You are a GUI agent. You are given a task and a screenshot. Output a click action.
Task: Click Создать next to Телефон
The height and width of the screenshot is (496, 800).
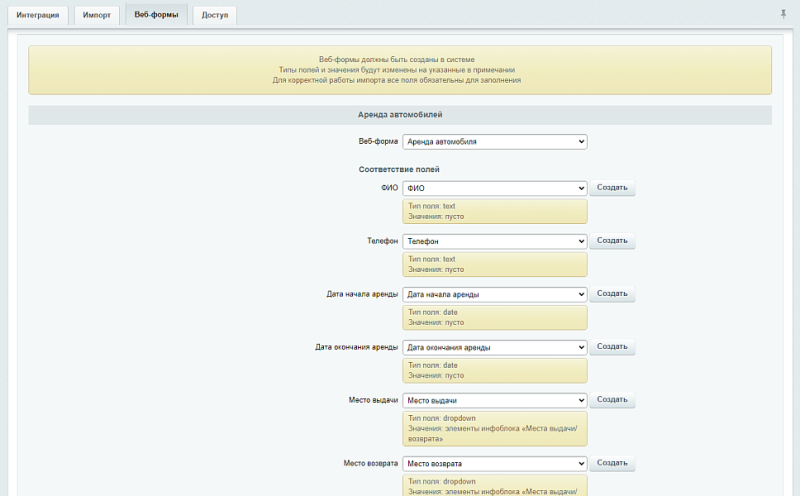click(612, 240)
